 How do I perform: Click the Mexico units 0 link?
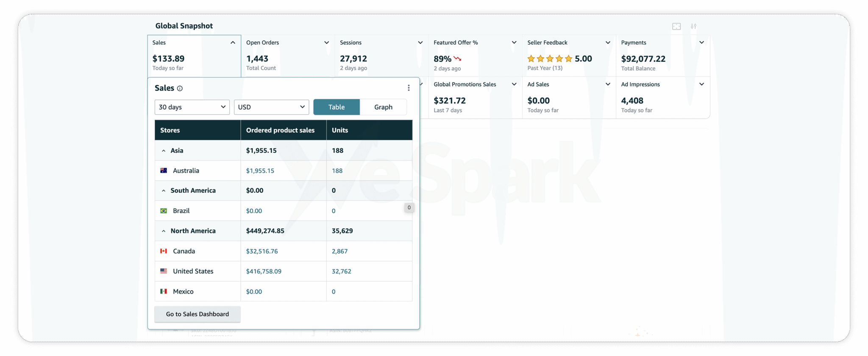coord(334,291)
